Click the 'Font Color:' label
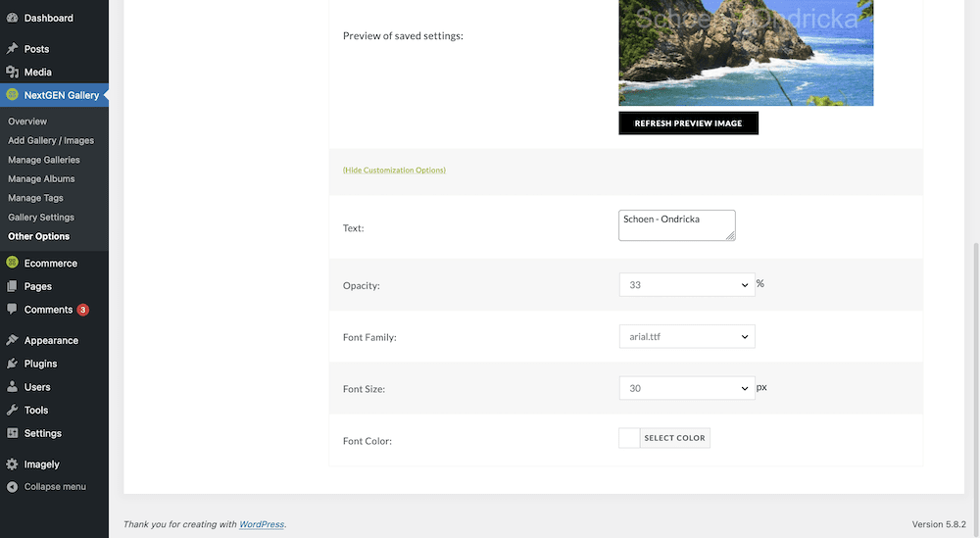The height and width of the screenshot is (538, 980). [x=367, y=441]
